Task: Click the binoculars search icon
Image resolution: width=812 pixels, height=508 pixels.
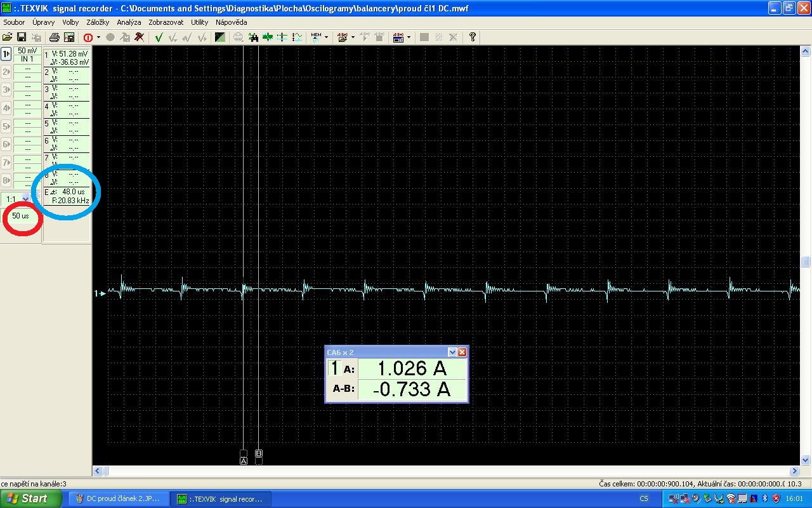Action: (253, 37)
